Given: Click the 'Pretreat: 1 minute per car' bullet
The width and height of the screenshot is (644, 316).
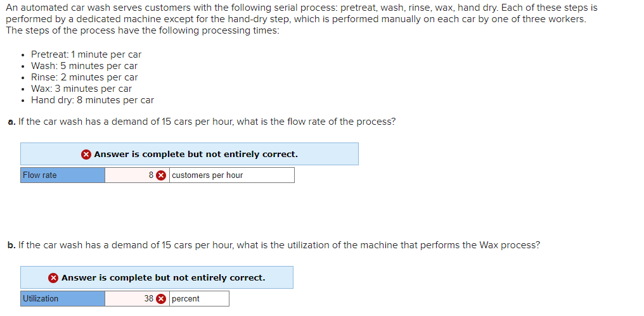Looking at the screenshot, I should click(x=86, y=54).
